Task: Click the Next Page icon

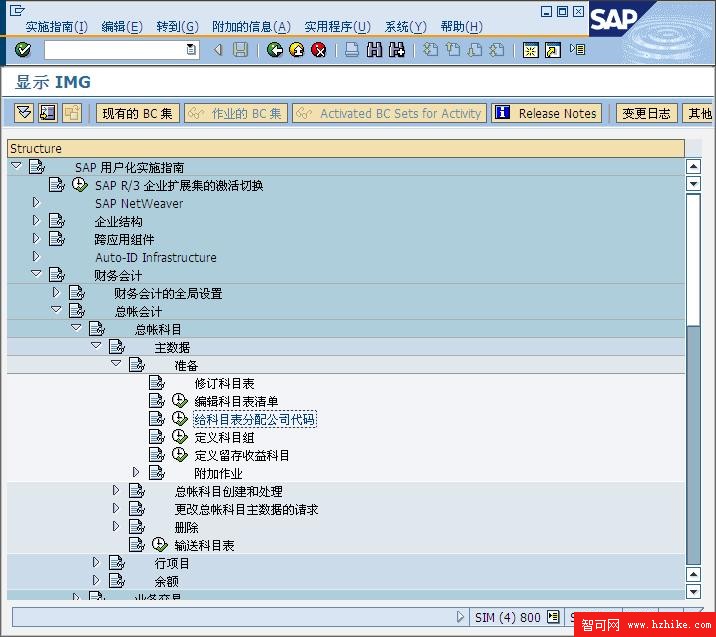Action: (475, 49)
